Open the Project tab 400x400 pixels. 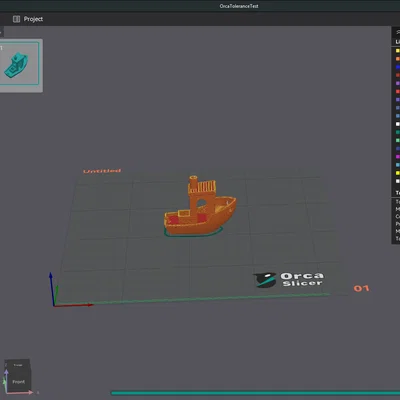[x=28, y=19]
